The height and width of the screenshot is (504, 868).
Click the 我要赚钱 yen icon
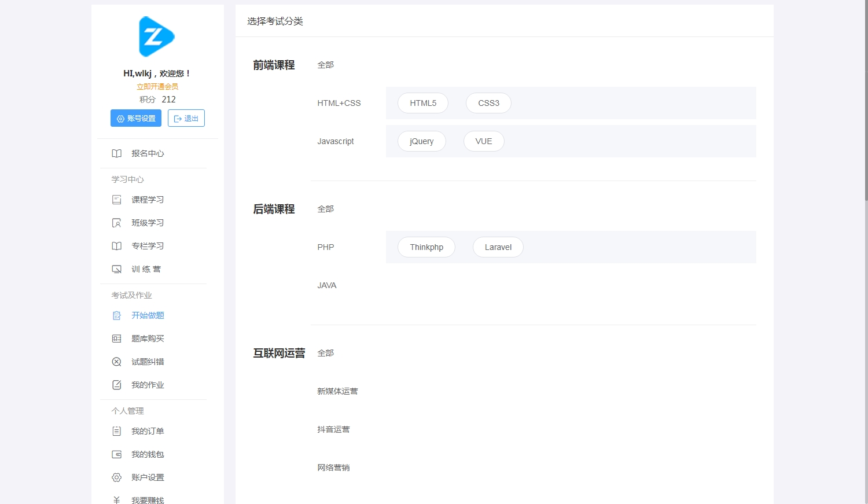click(116, 500)
